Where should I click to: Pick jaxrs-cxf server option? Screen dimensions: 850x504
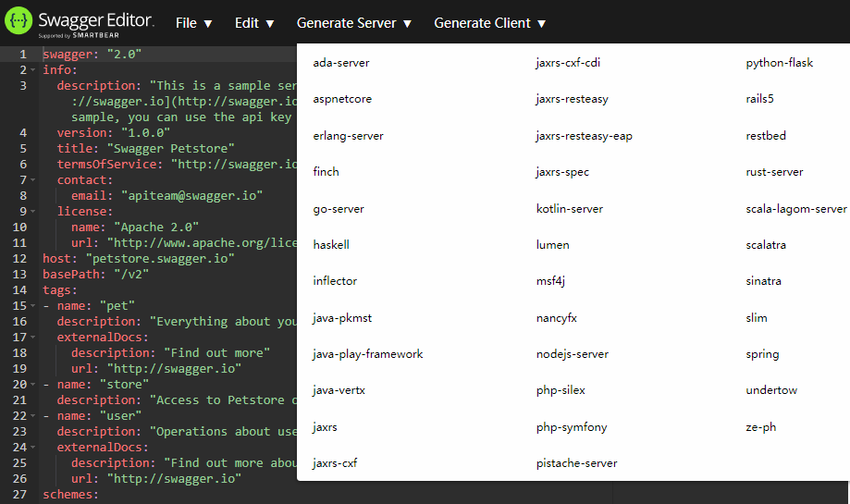pyautogui.click(x=335, y=463)
